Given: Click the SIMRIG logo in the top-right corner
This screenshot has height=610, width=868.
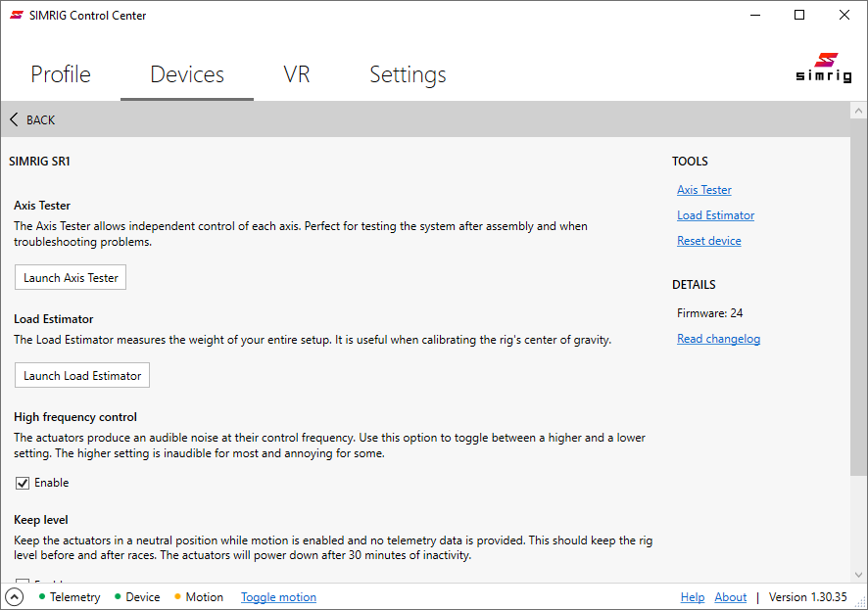Looking at the screenshot, I should pos(825,68).
